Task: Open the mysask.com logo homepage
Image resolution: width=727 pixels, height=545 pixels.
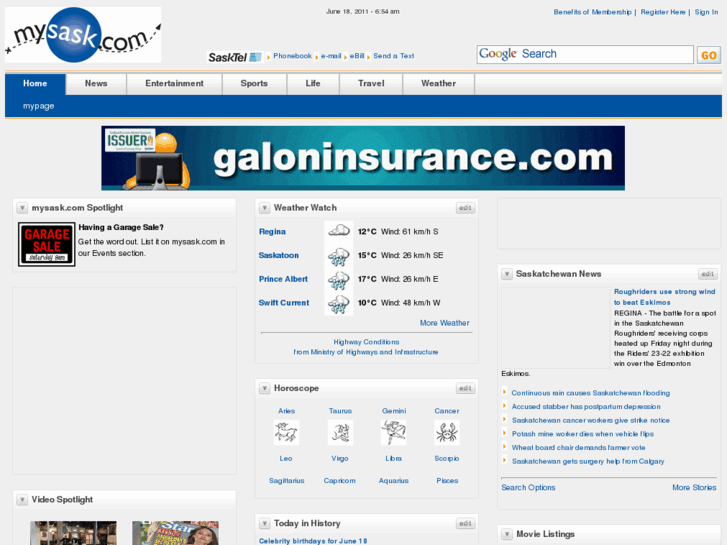Action: [x=83, y=35]
